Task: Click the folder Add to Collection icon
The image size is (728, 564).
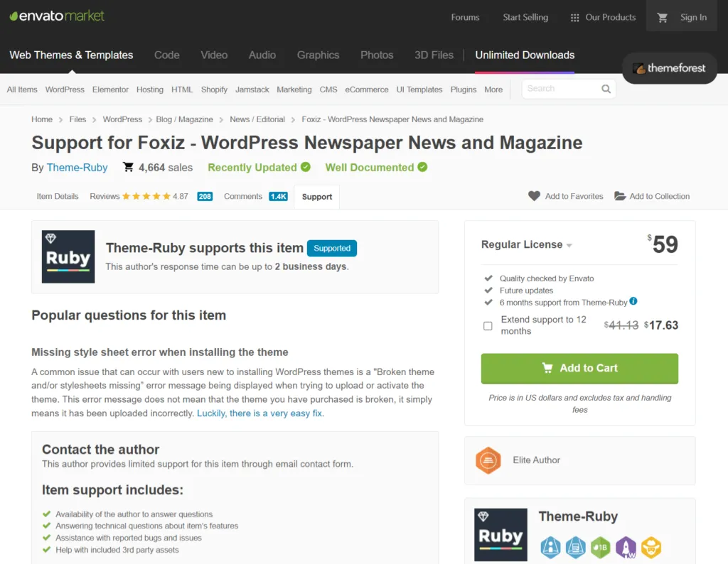Action: 620,196
